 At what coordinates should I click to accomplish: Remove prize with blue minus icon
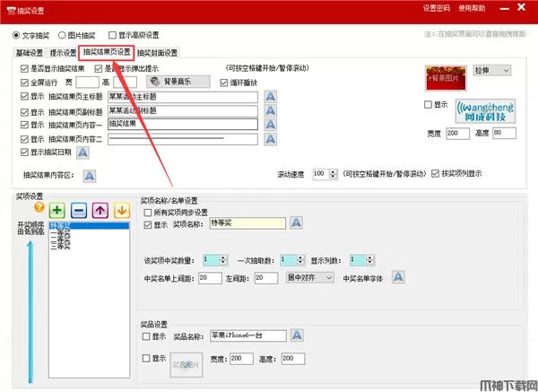pyautogui.click(x=79, y=210)
